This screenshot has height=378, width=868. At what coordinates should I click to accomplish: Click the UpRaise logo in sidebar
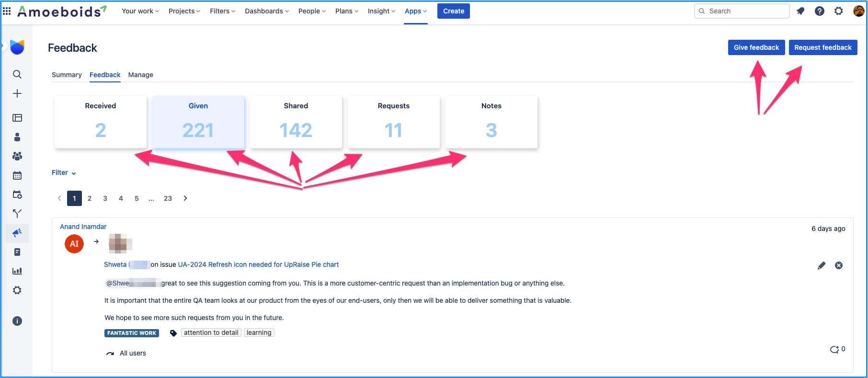pyautogui.click(x=17, y=47)
